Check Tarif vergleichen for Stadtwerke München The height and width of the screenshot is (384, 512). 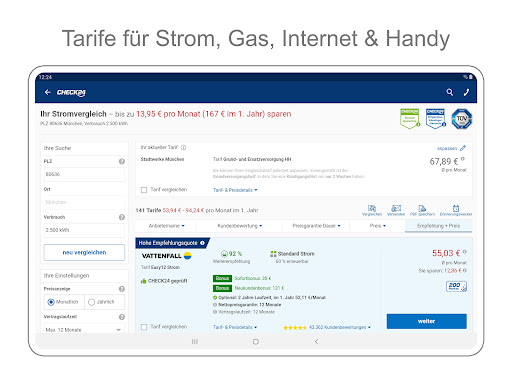(x=144, y=190)
